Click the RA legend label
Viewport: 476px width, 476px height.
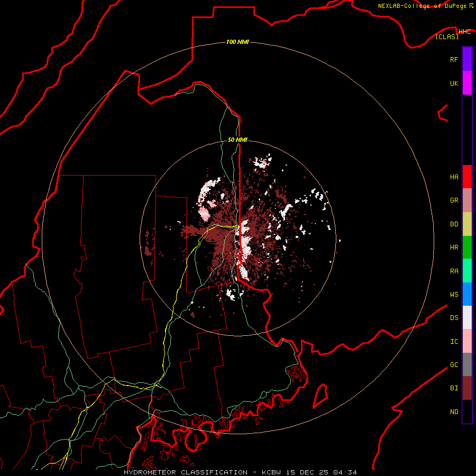point(454,271)
